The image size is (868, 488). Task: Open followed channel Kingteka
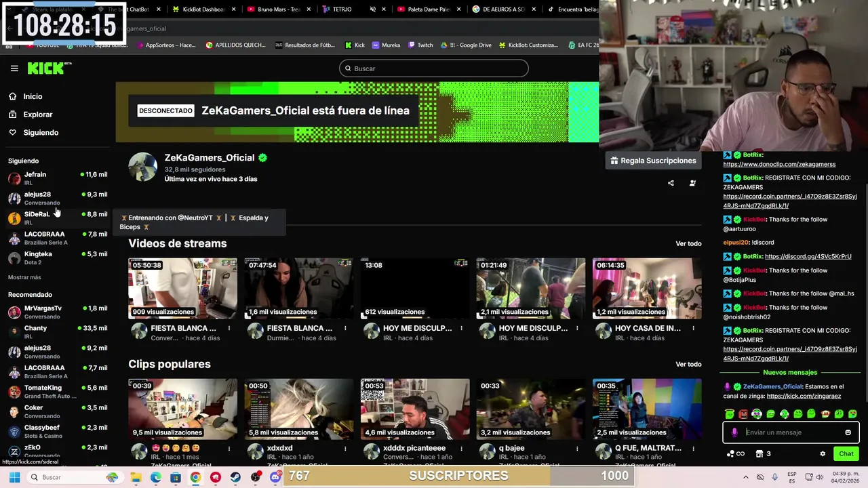[x=58, y=258]
